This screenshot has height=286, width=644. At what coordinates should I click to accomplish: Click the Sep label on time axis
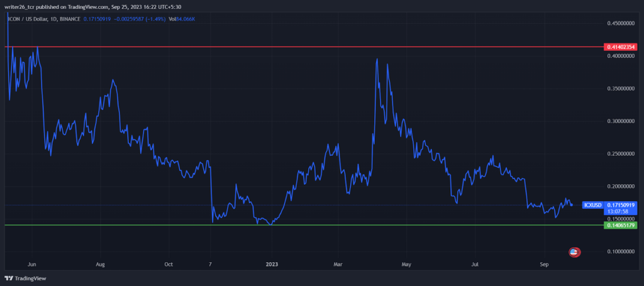tap(544, 264)
